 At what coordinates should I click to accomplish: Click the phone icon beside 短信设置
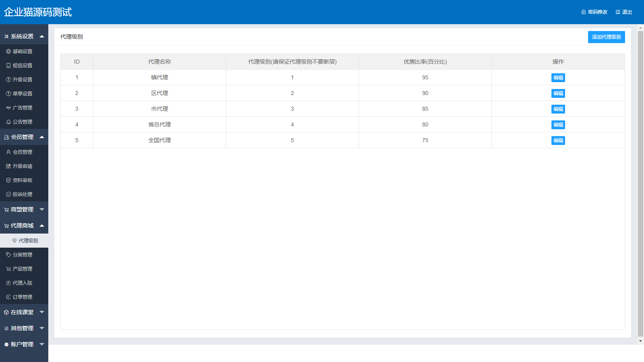tap(8, 66)
